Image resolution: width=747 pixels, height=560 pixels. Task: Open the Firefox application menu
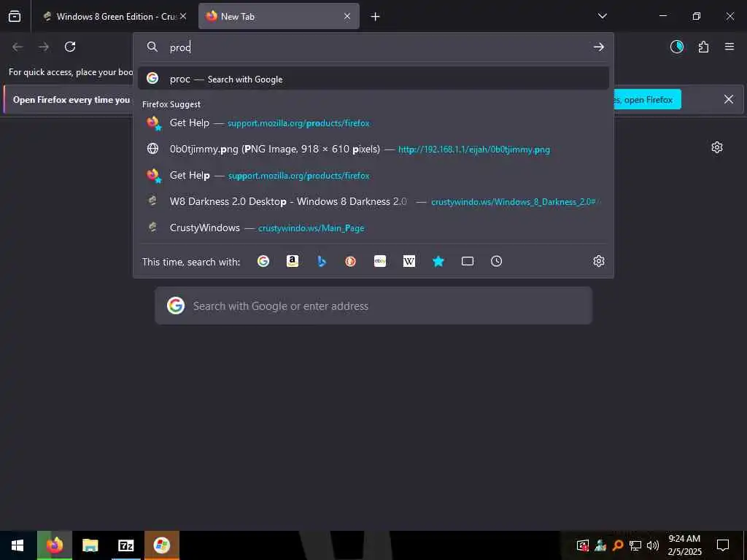(729, 47)
